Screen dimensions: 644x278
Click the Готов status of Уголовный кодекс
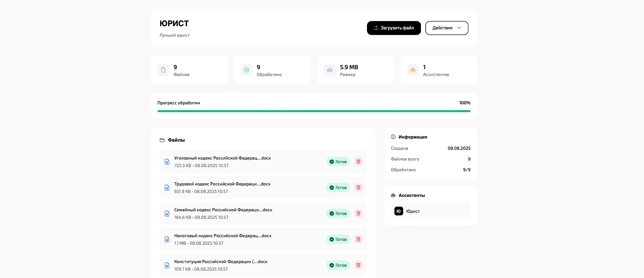click(x=338, y=162)
